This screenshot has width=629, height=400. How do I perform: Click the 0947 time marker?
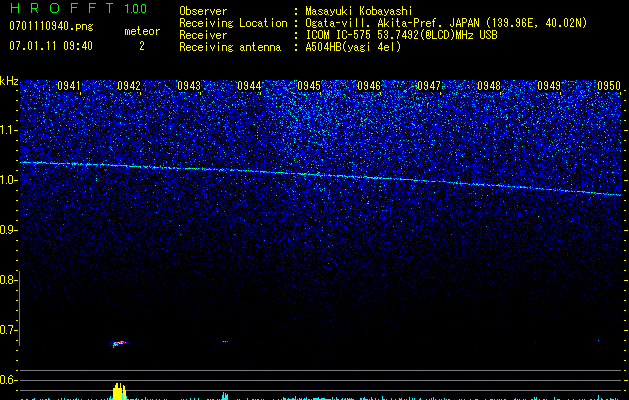point(429,86)
